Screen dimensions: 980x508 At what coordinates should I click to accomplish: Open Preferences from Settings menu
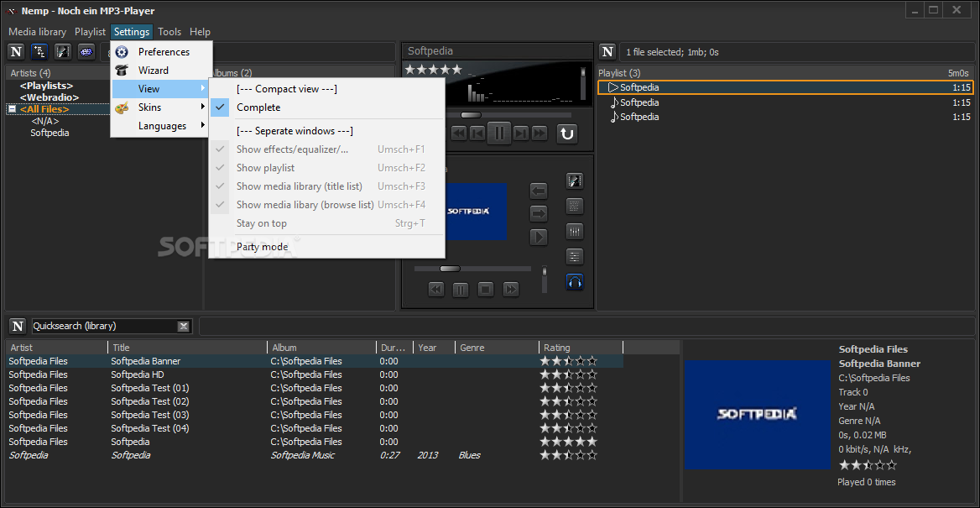click(x=161, y=52)
